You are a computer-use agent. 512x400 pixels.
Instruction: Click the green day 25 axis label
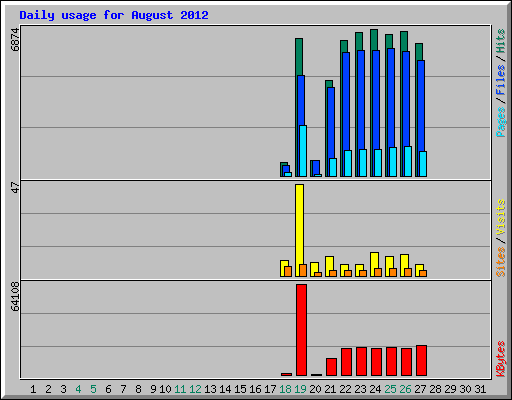(390, 389)
